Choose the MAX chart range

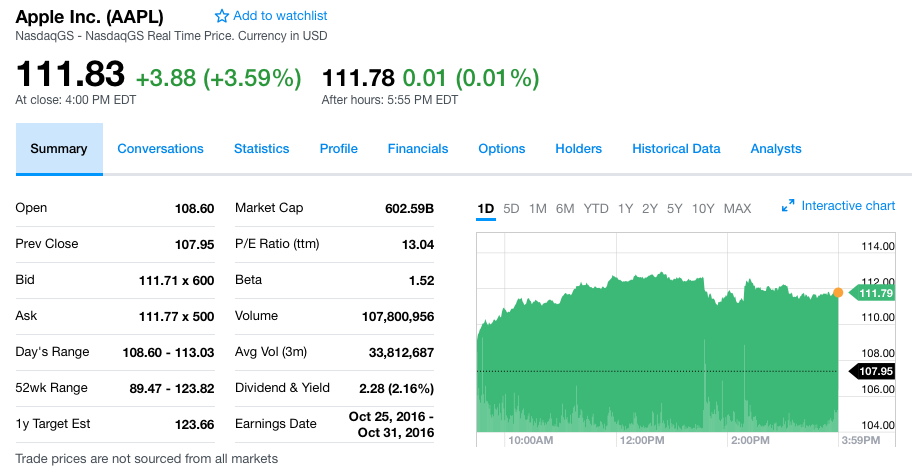(x=737, y=209)
